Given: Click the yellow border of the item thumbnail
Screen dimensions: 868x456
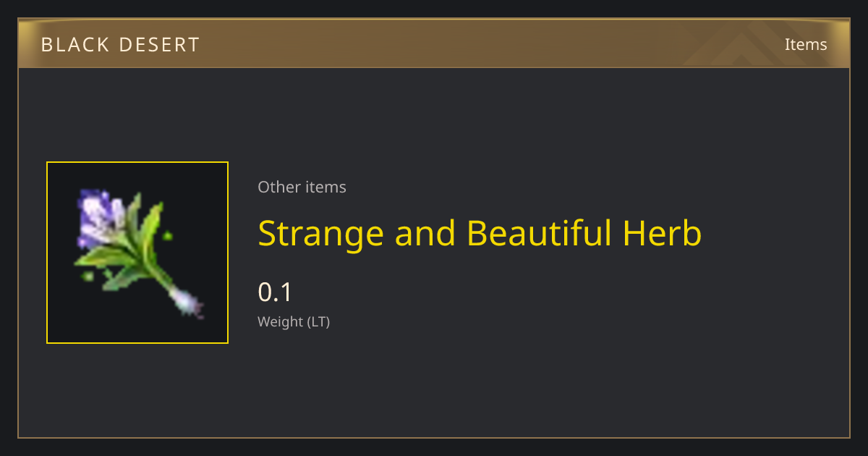Looking at the screenshot, I should (137, 162).
